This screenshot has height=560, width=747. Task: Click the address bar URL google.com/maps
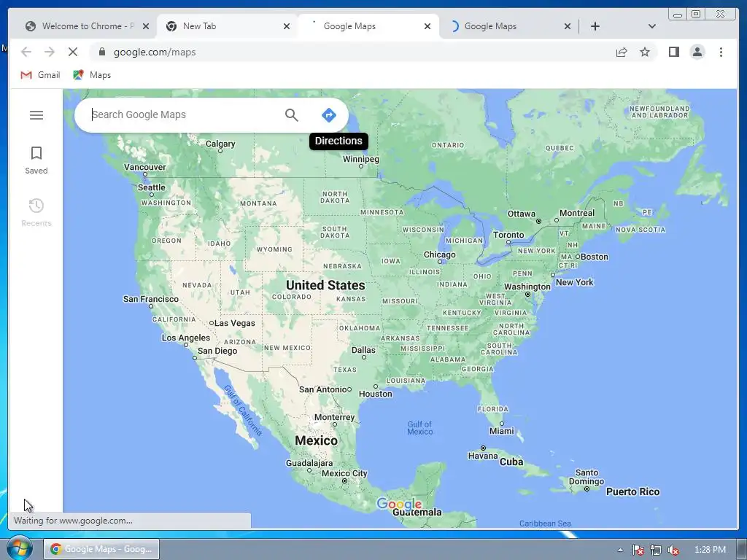[x=155, y=52]
